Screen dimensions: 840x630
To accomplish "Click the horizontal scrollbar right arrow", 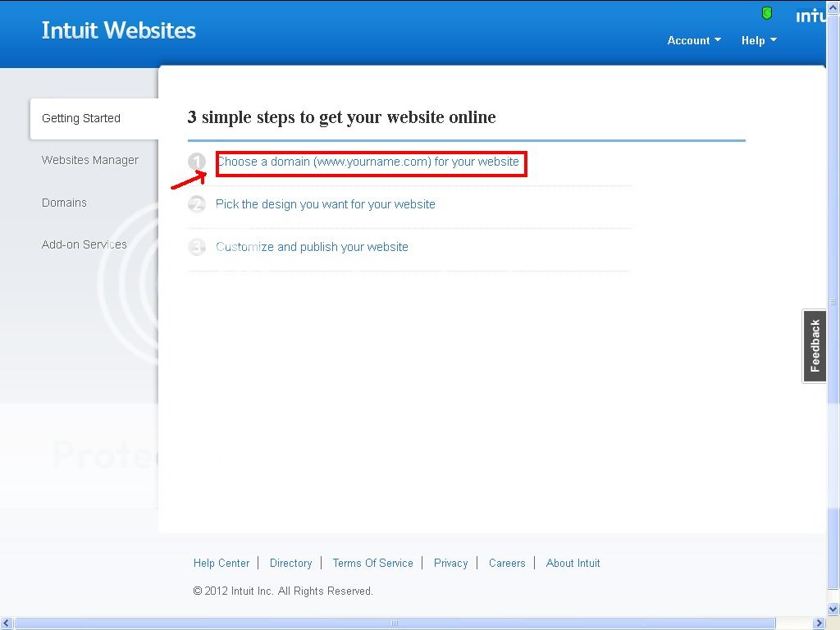I will click(x=819, y=623).
